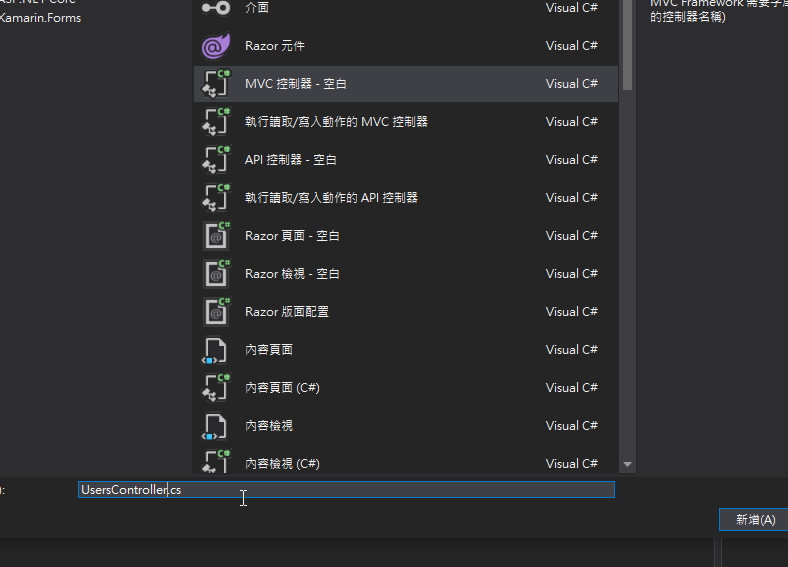Select Razor 頁面 - 空白 template name

[292, 236]
